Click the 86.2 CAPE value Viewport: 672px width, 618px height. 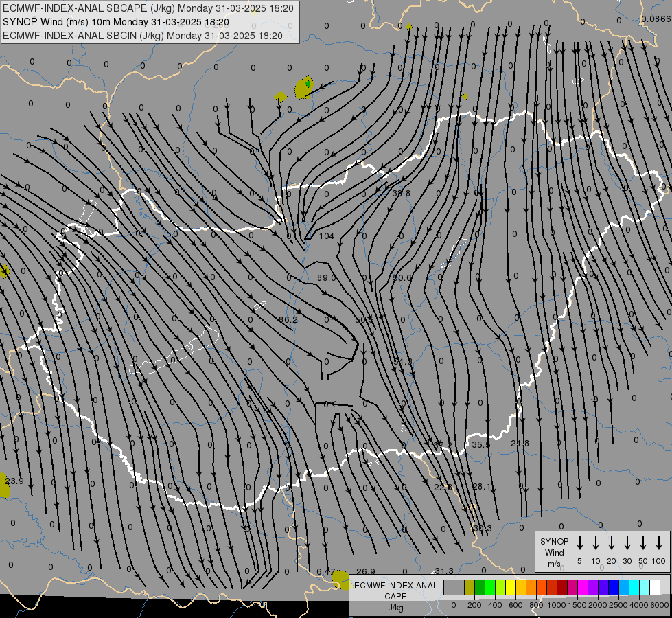(x=288, y=320)
